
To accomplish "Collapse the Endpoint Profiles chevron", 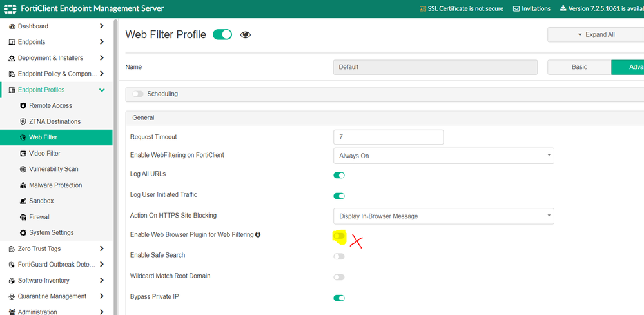I will 102,90.
